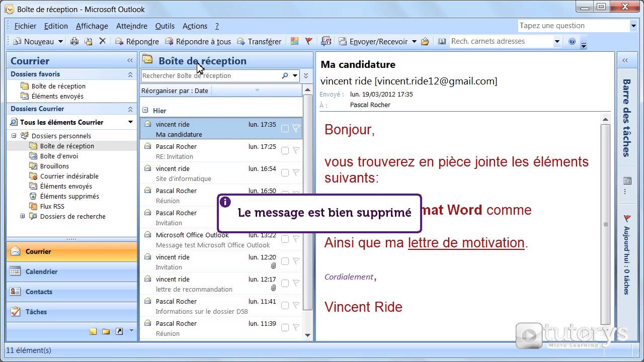This screenshot has width=644, height=362.
Task: Click the icon right of Envoyer/Recevoir dropdown
Action: 425,42
